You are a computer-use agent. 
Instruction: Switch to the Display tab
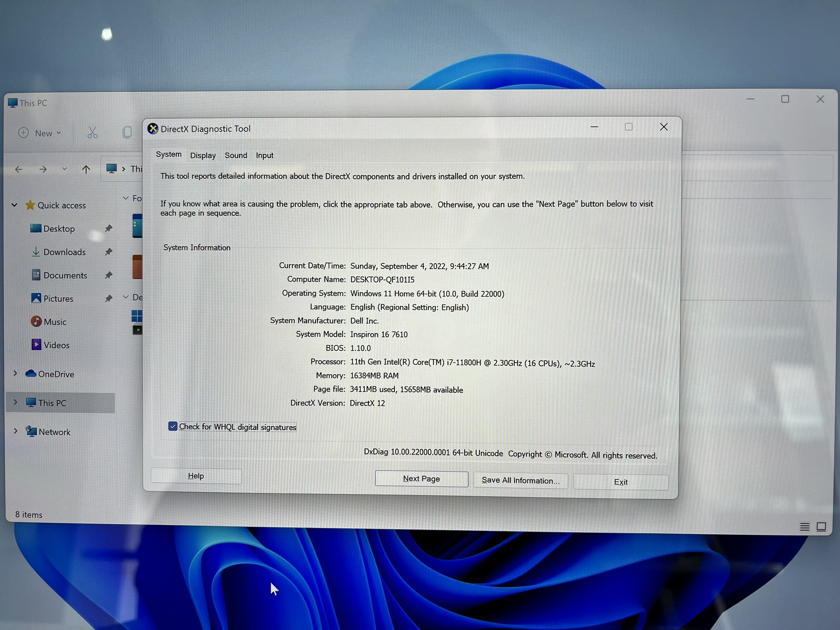[x=203, y=155]
